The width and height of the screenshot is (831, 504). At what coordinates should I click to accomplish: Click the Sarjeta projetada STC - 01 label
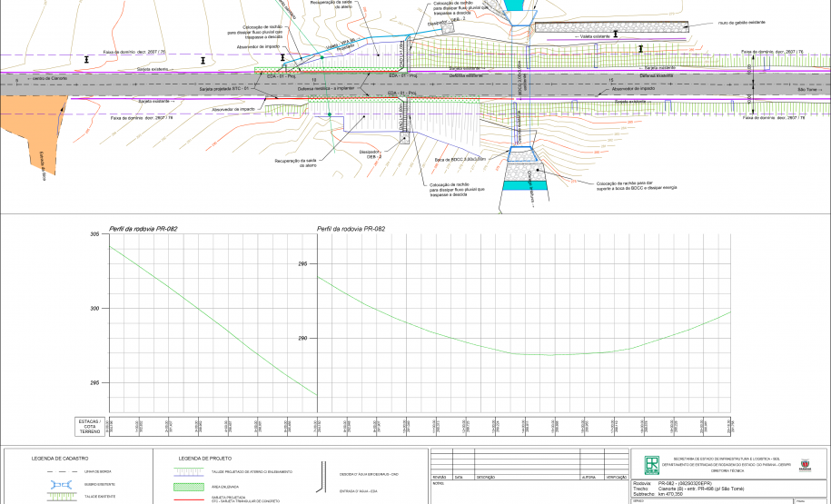pyautogui.click(x=226, y=90)
